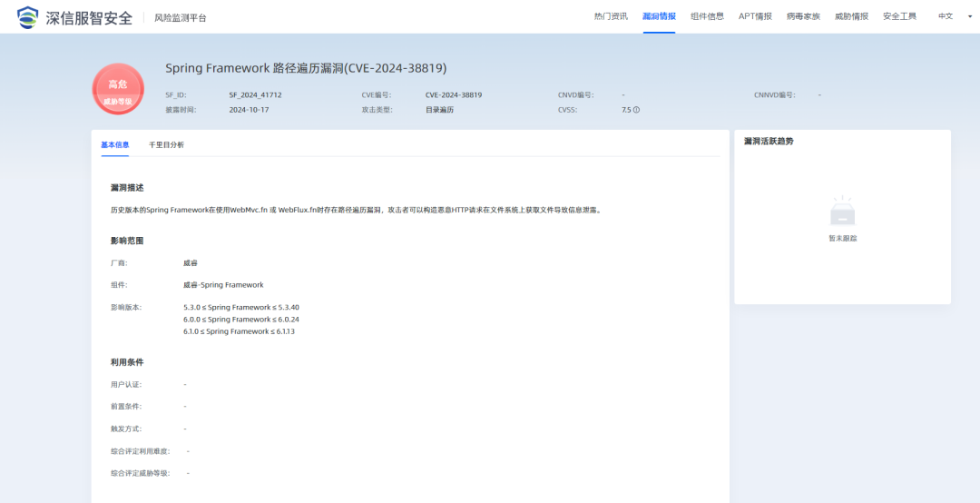980x503 pixels.
Task: Click the 触发方式 label
Action: pos(125,429)
